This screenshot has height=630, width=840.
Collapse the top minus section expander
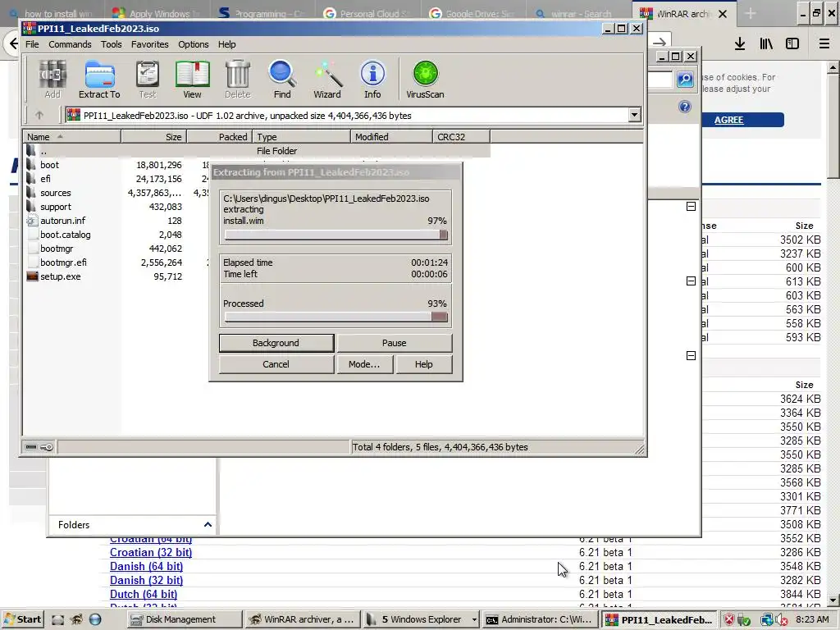pyautogui.click(x=691, y=206)
